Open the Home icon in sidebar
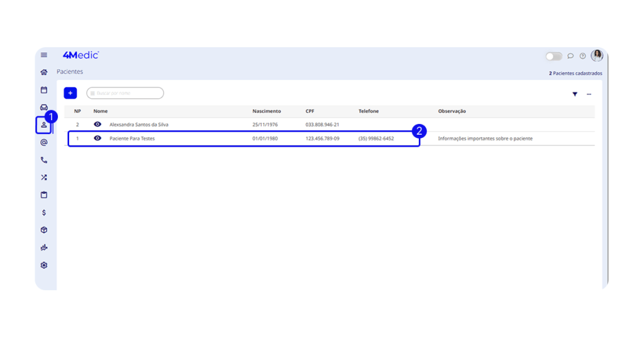Image resolution: width=644 pixels, height=338 pixels. coord(44,72)
